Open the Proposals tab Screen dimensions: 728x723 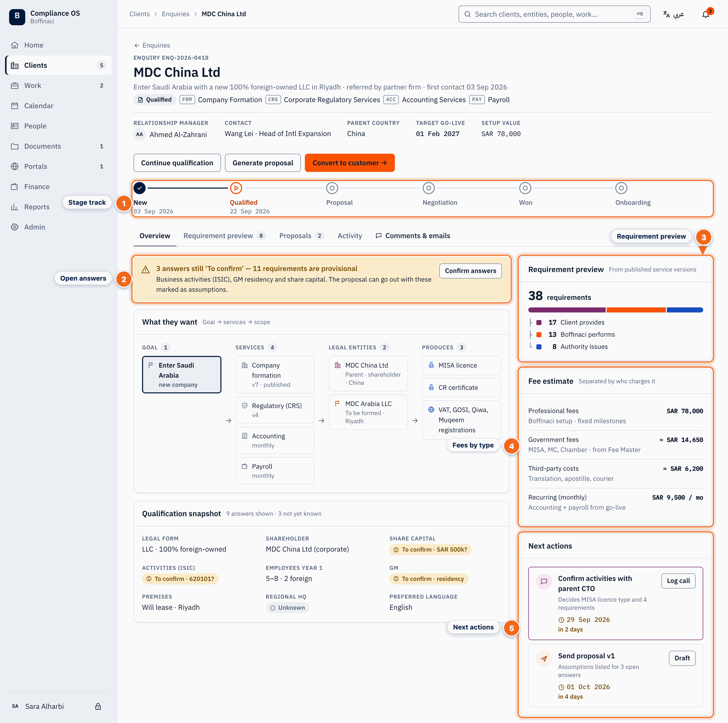pos(302,236)
